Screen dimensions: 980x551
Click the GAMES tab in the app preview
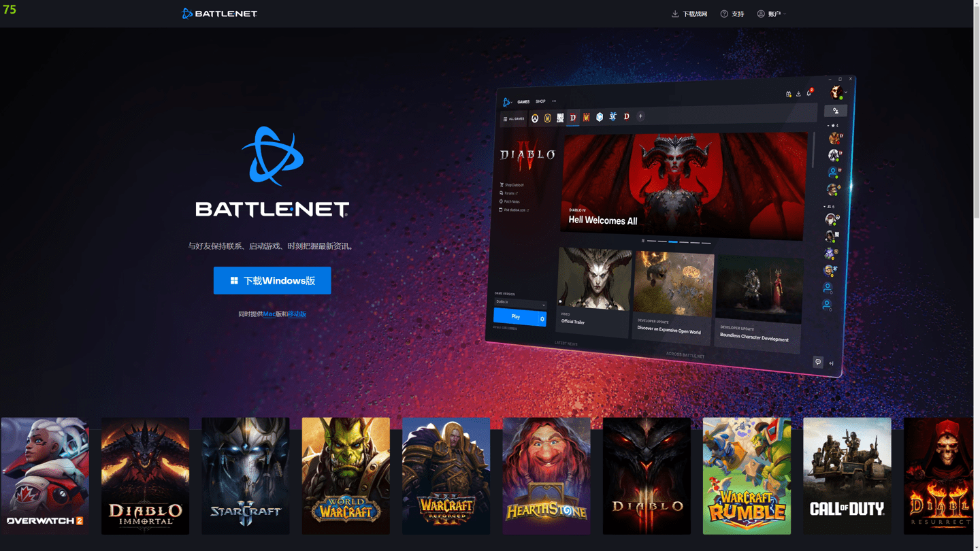pos(523,102)
